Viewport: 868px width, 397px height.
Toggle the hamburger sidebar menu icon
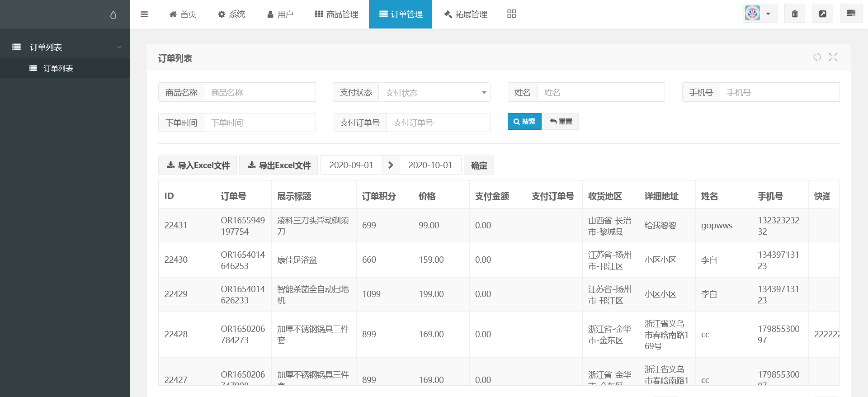coord(144,14)
